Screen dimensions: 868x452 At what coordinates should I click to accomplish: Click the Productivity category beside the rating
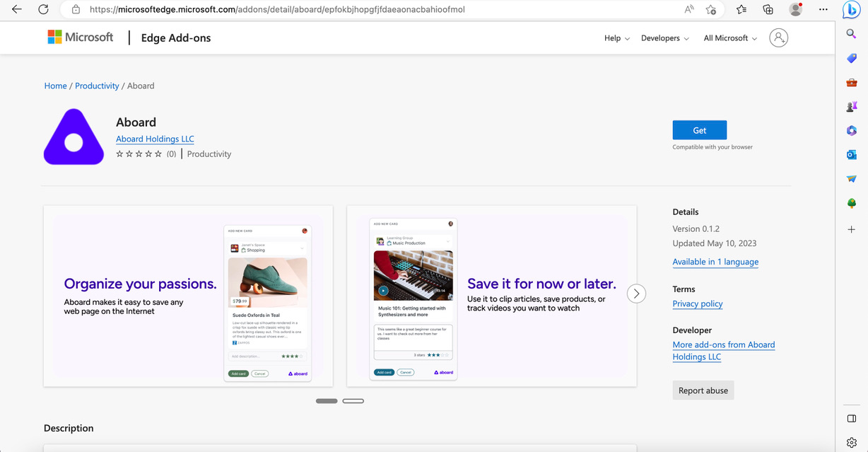[209, 153]
